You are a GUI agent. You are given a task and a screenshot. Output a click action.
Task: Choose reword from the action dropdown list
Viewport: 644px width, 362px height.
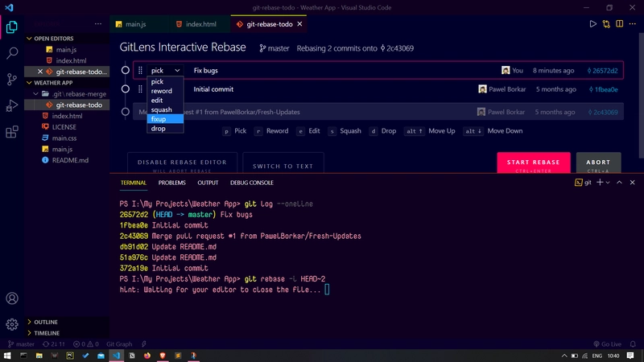pos(165,91)
